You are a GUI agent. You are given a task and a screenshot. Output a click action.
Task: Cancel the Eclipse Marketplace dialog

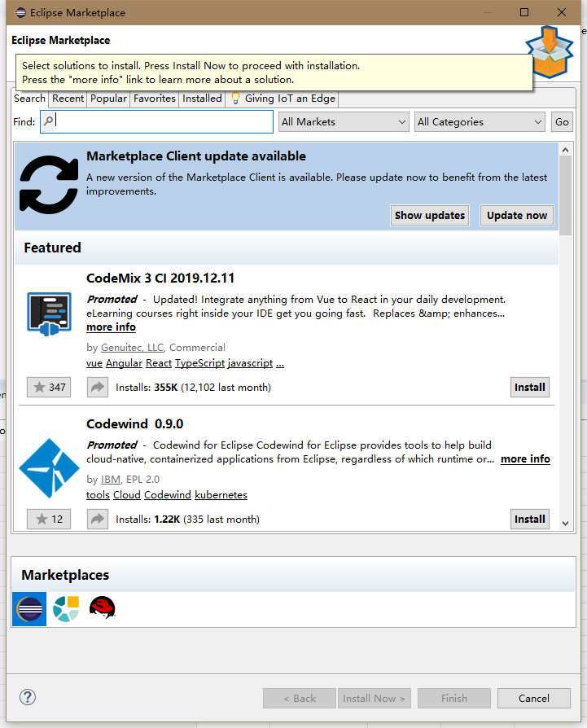click(533, 699)
